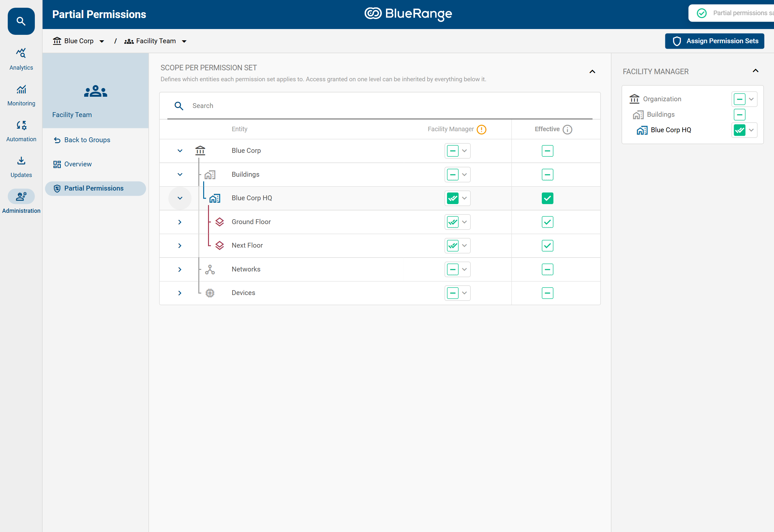Toggle Facility Manager checkbox for Blue Corp

pos(452,151)
